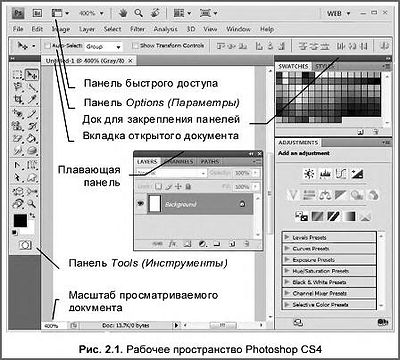Toggle lock transparent pixels
400x360 pixels.
click(x=159, y=187)
